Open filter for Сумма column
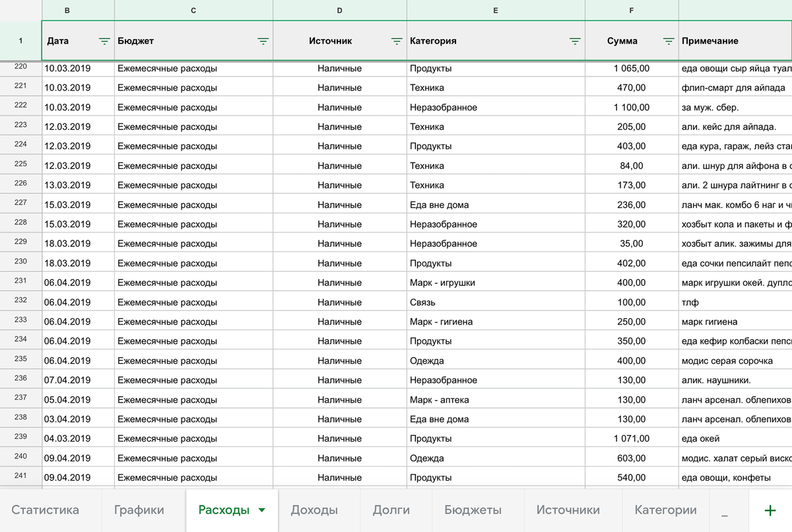The height and width of the screenshot is (532, 792). coord(669,41)
